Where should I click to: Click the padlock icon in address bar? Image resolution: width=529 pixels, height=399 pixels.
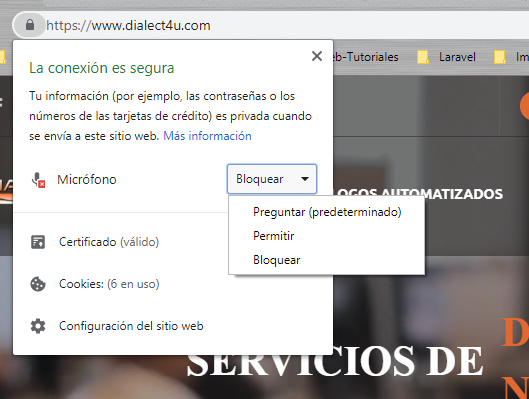pyautogui.click(x=30, y=25)
